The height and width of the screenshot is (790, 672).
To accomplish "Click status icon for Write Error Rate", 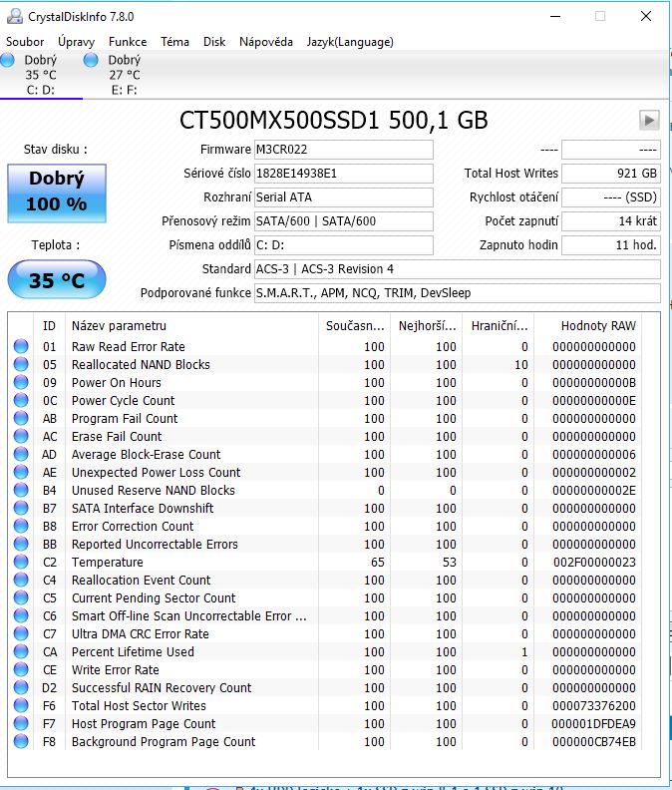I will (21, 669).
